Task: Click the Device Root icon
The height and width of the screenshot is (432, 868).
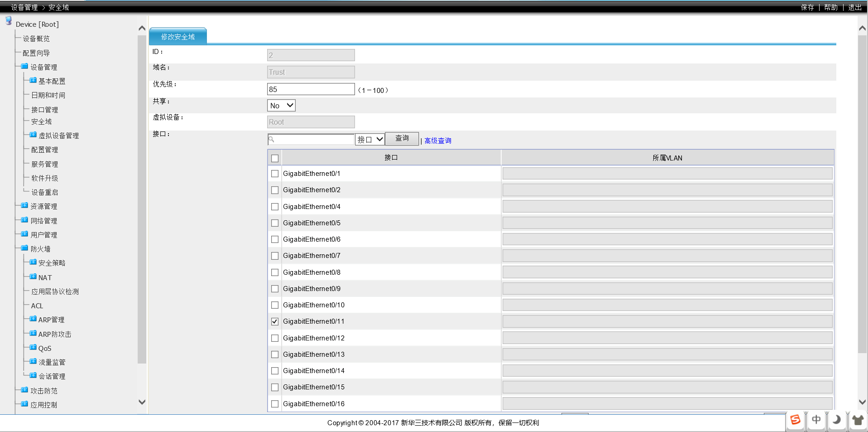Action: [8, 21]
